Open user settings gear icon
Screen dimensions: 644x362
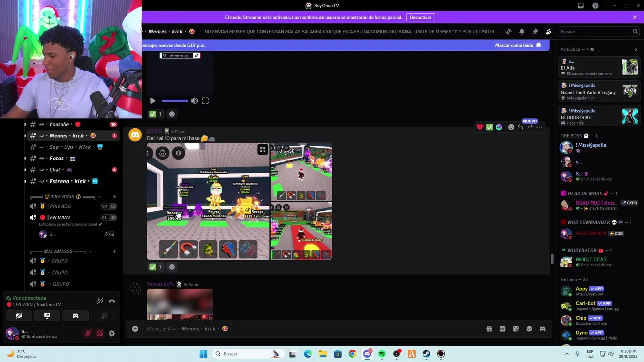112,333
